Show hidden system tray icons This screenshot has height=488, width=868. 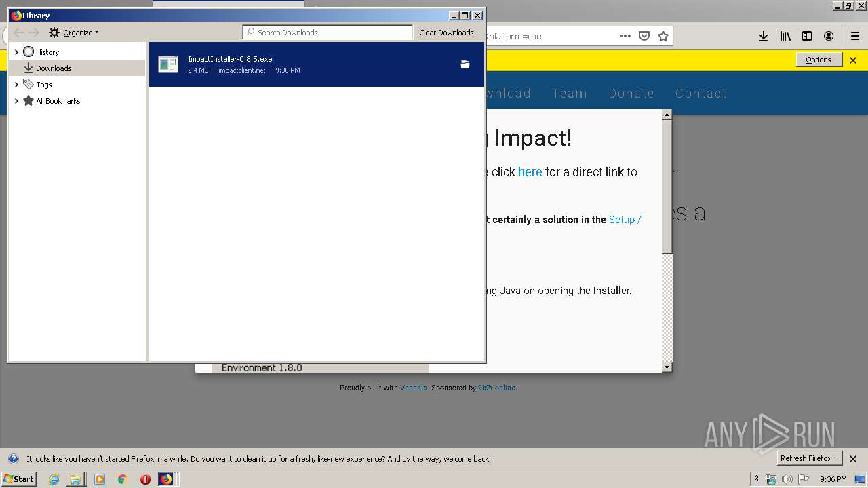(756, 479)
